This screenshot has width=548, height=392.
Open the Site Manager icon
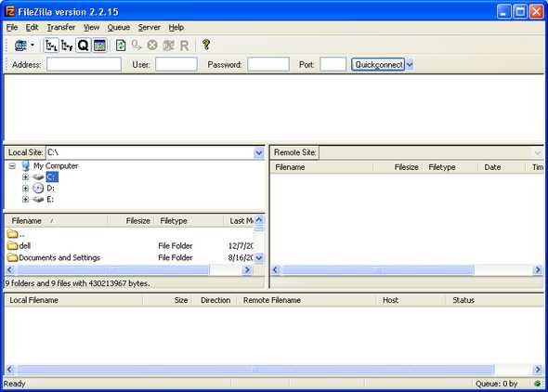tap(20, 46)
